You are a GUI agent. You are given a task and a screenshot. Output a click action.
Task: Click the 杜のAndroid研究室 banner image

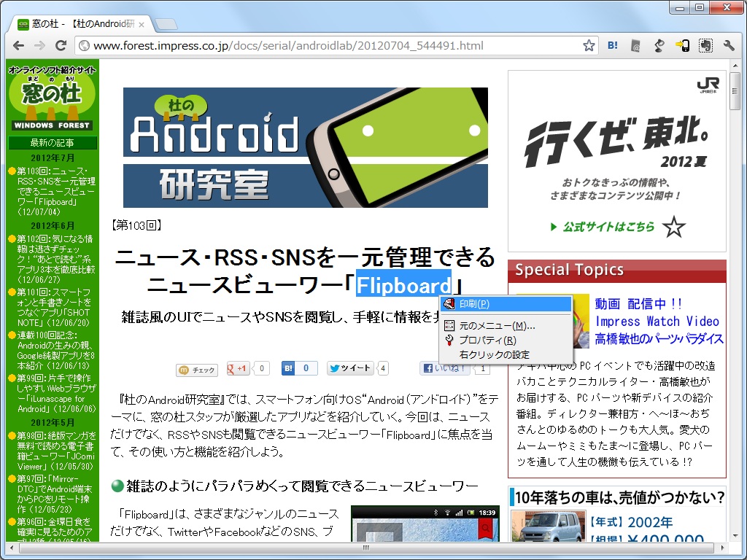[x=306, y=147]
